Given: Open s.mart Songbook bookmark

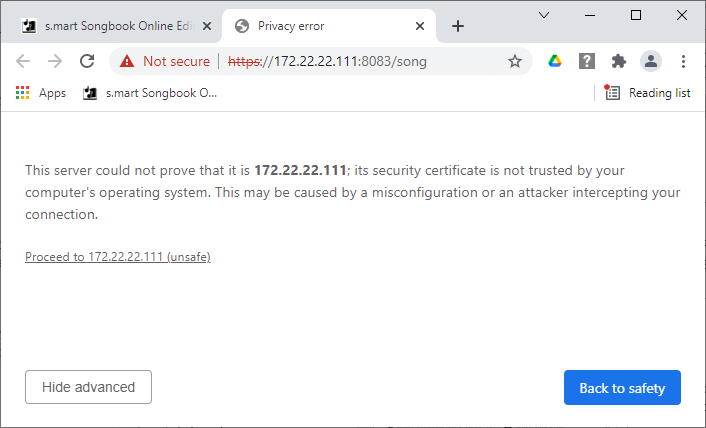Looking at the screenshot, I should pyautogui.click(x=151, y=93).
